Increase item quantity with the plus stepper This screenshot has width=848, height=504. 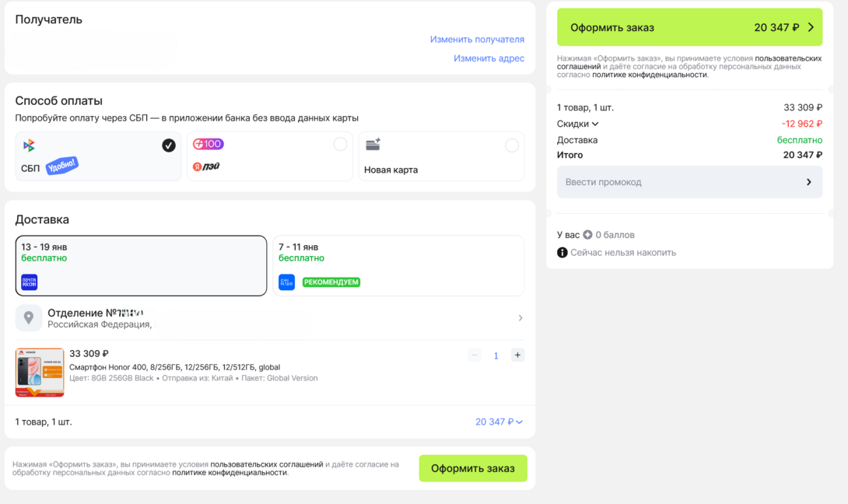517,355
